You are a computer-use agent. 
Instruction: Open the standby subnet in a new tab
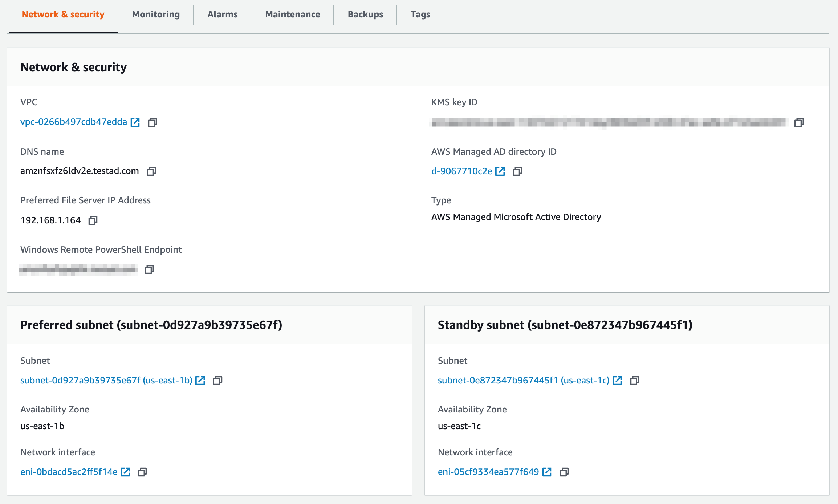pyautogui.click(x=617, y=381)
